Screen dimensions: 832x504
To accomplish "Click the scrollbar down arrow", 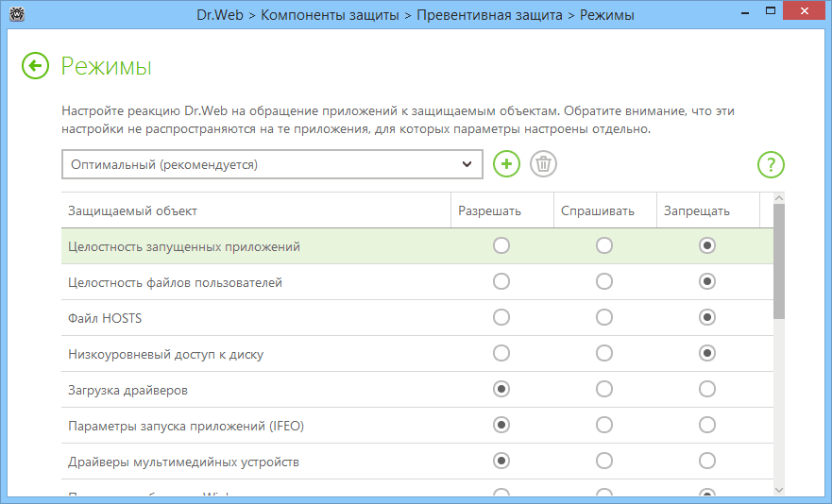I will (x=778, y=489).
